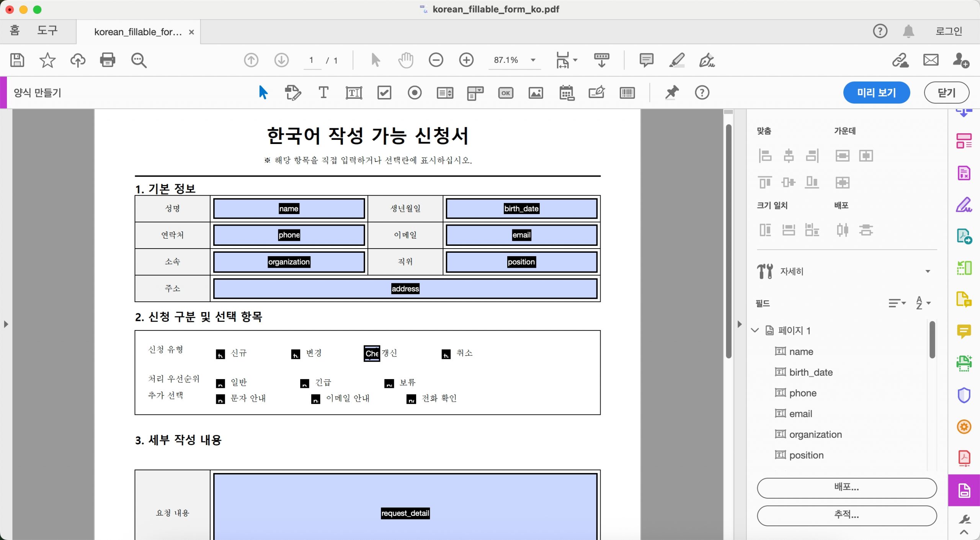Expand the tools sidebar bottom chevron
The width and height of the screenshot is (980, 540).
[964, 532]
